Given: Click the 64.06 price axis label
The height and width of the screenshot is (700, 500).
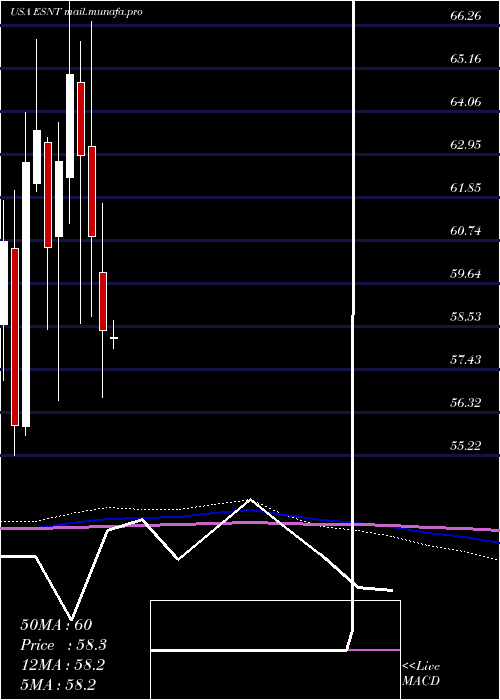Looking at the screenshot, I should 466,102.
